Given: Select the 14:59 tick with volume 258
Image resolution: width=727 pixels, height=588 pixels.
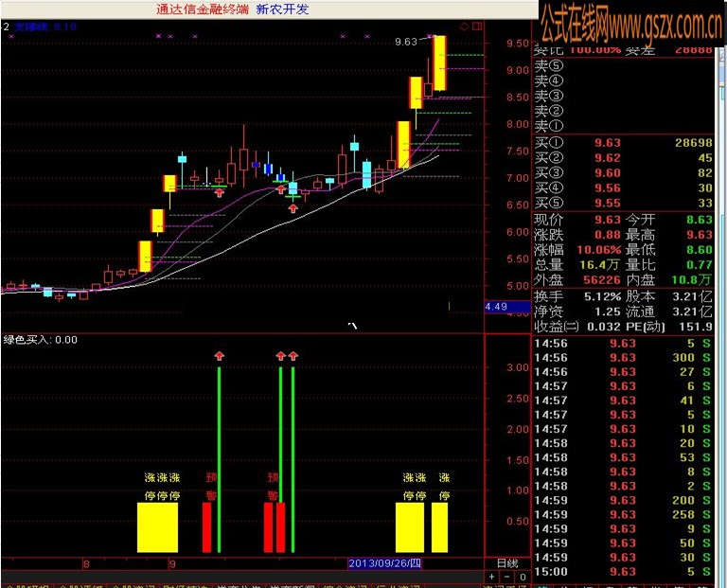Looking at the screenshot, I should point(623,515).
